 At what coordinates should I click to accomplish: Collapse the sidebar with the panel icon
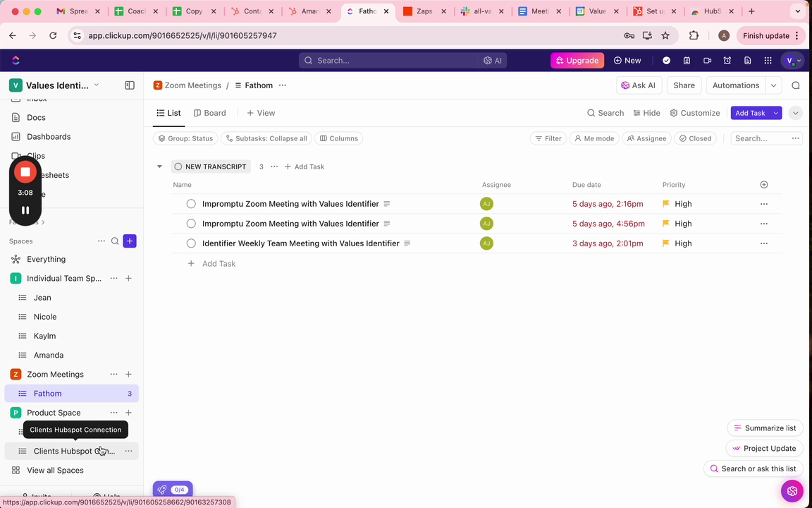130,85
